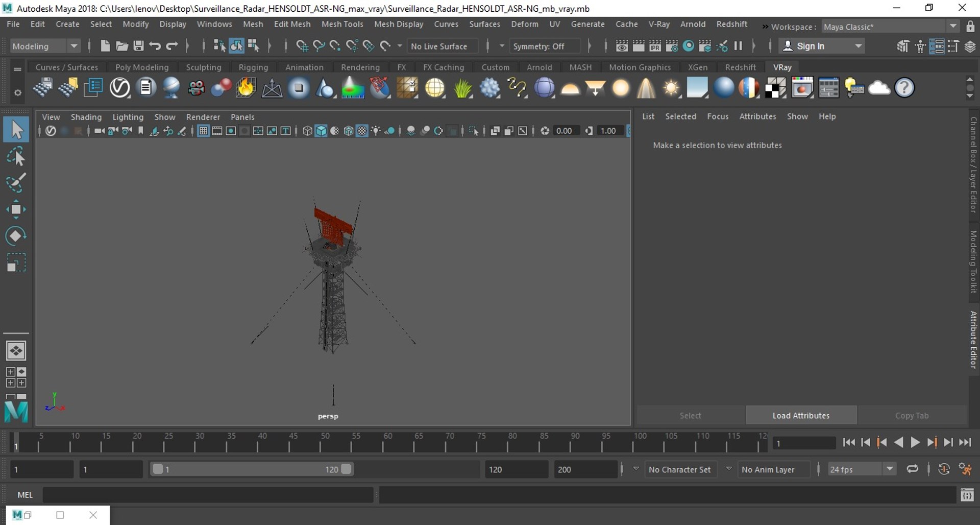
Task: Open the Modeling menu set dropdown
Action: (x=45, y=46)
